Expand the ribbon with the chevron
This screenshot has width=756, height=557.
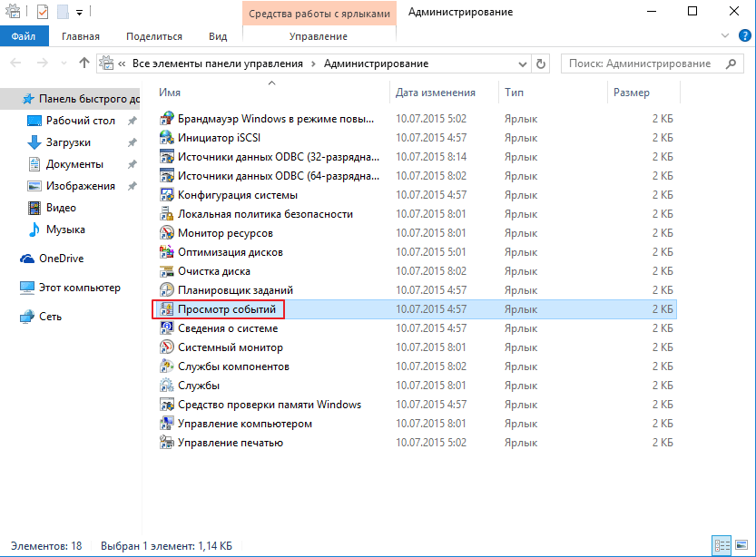coord(724,36)
